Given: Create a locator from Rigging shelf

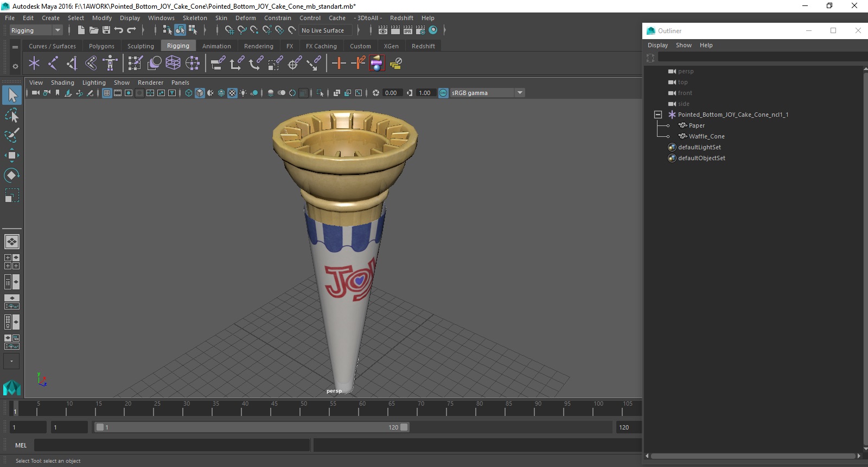Looking at the screenshot, I should [x=34, y=64].
